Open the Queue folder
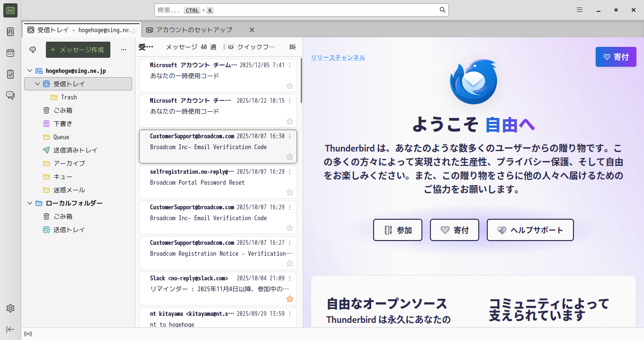This screenshot has width=644, height=340. click(78, 137)
